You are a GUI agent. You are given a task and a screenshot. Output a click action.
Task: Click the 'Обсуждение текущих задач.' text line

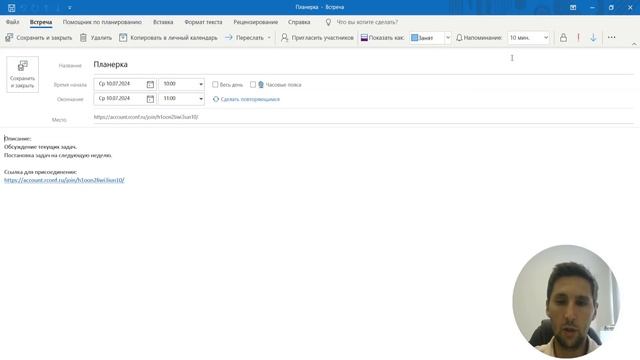(x=40, y=147)
